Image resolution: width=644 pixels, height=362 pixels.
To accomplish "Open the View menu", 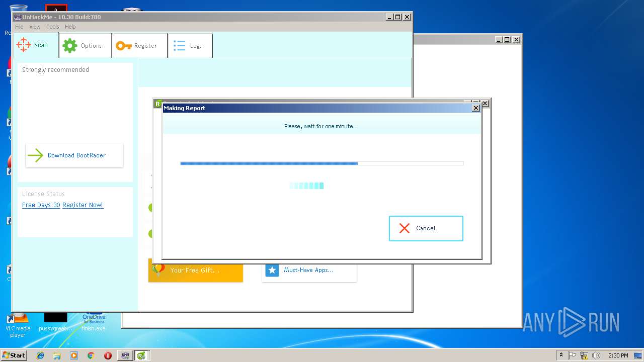I will [35, 27].
